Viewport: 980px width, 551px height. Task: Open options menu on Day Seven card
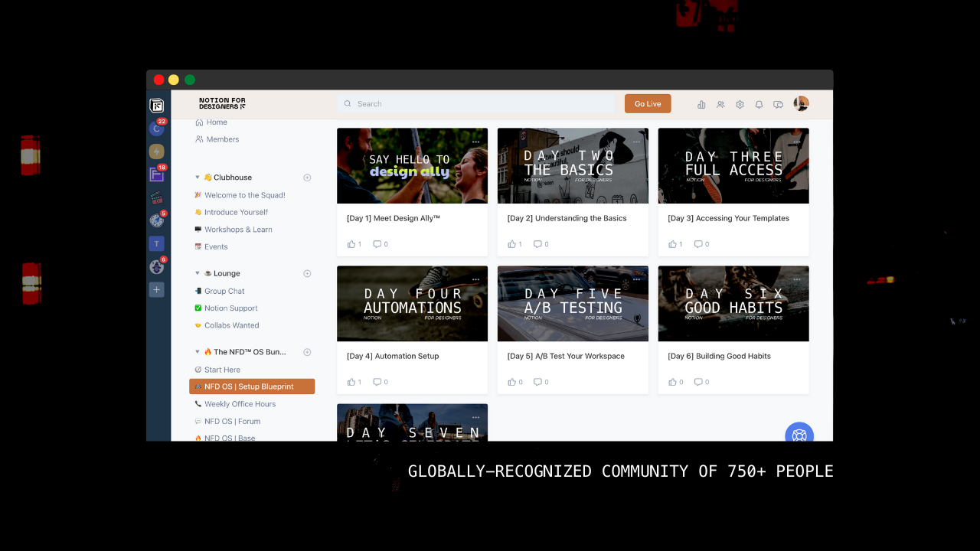tap(475, 417)
